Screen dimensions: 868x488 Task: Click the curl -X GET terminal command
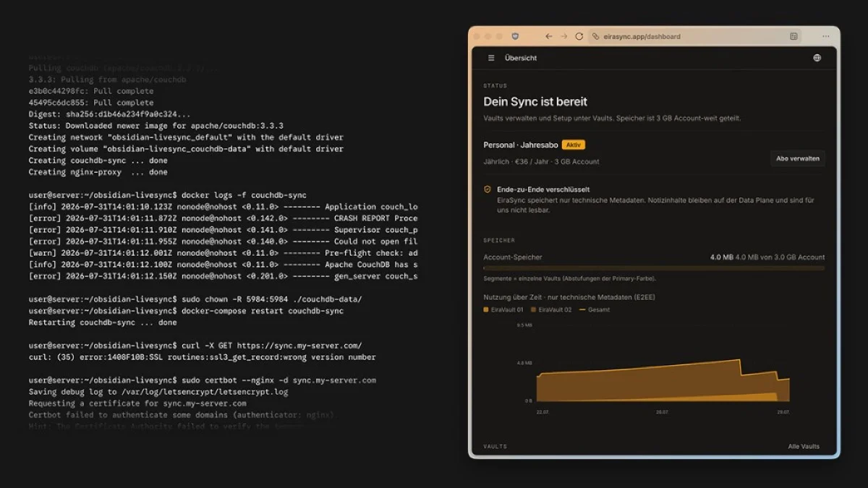click(271, 346)
